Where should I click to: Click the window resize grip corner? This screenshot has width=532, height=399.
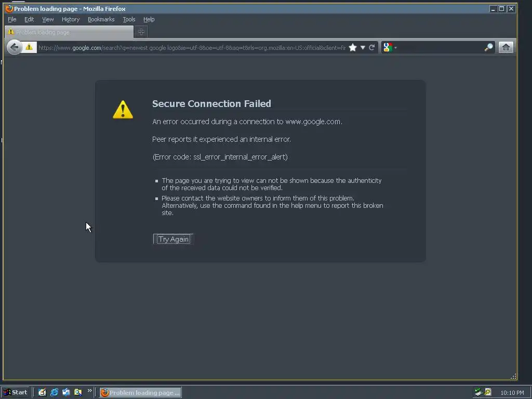coord(513,376)
